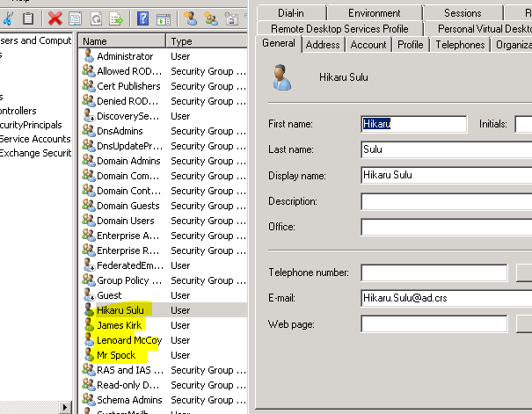Click the Create New User toolbar icon

click(190, 18)
